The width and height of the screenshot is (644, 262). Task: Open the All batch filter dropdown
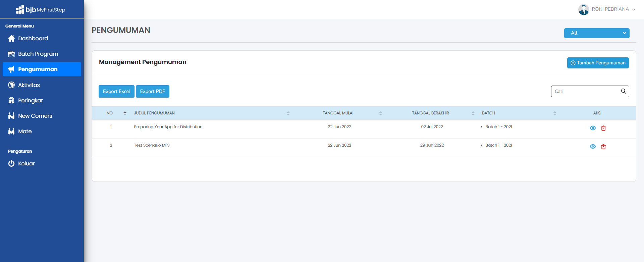[x=597, y=33]
